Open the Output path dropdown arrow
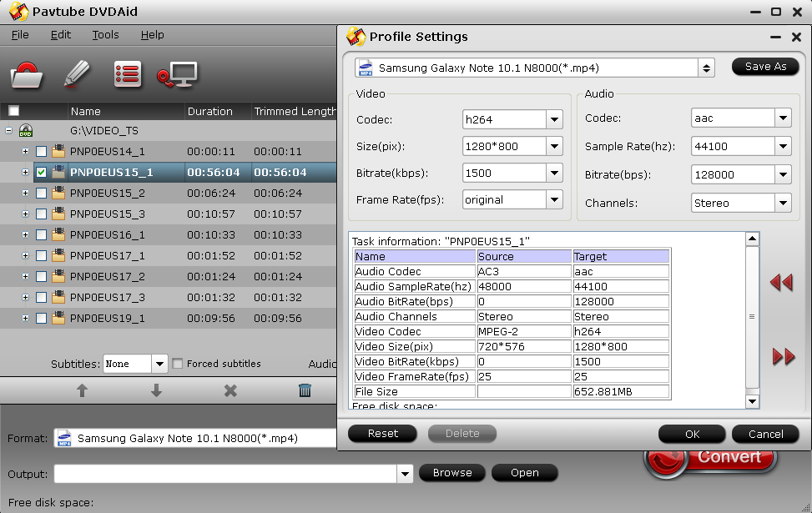The height and width of the screenshot is (513, 812). [405, 473]
